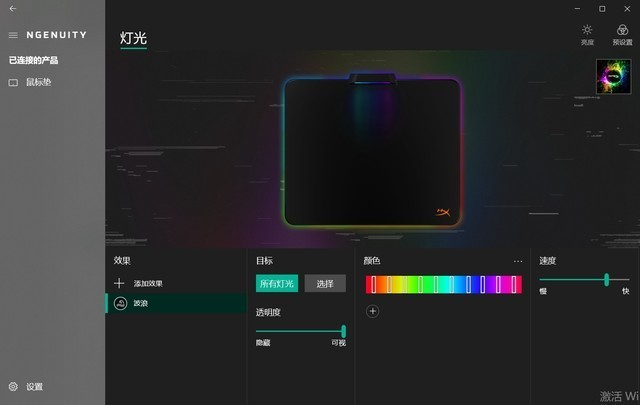Click the plus icon for 添加效果

(119, 283)
